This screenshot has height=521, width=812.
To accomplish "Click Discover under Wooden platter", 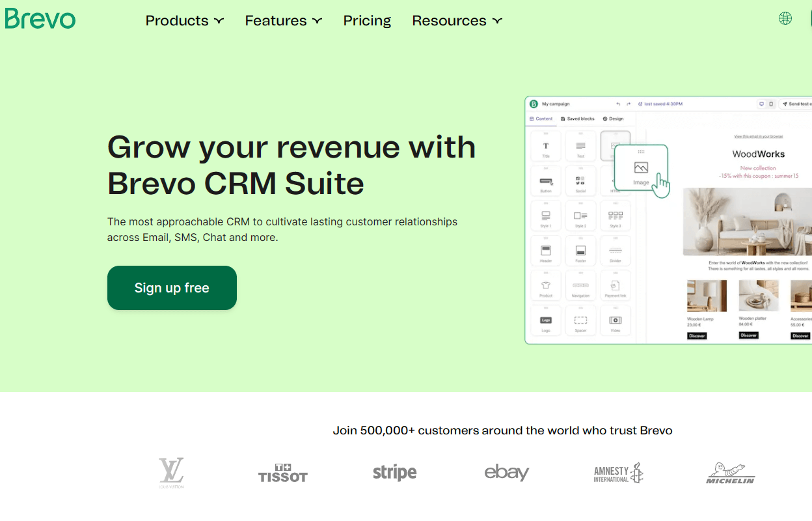I will (x=749, y=335).
